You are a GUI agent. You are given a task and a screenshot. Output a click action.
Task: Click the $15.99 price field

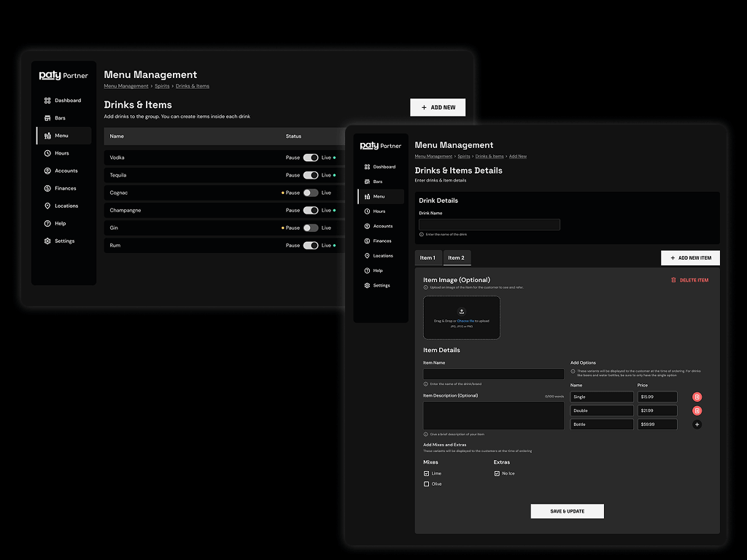point(657,397)
